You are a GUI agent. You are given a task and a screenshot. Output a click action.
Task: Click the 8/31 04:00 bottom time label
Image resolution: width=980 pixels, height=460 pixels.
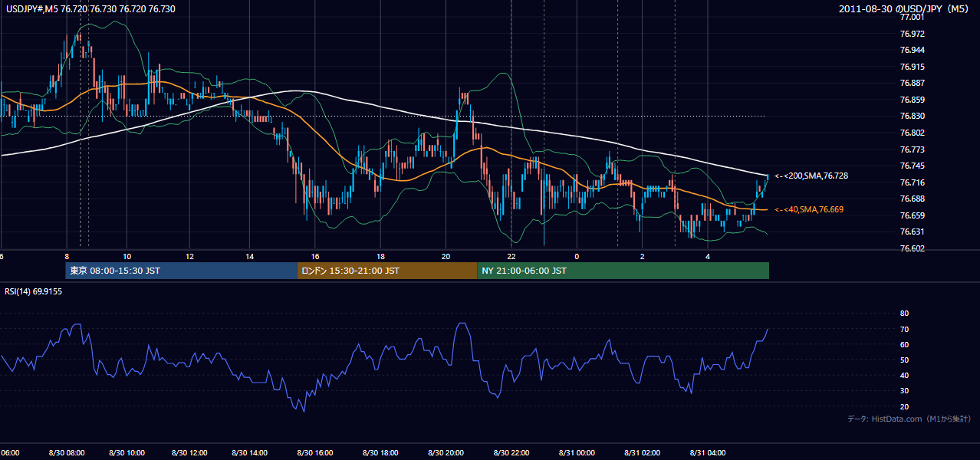(709, 453)
